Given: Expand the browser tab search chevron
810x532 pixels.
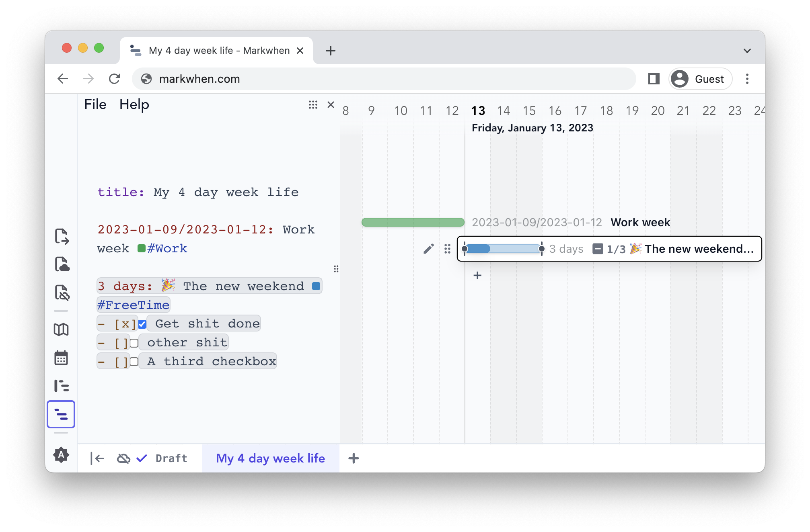Looking at the screenshot, I should [x=747, y=51].
